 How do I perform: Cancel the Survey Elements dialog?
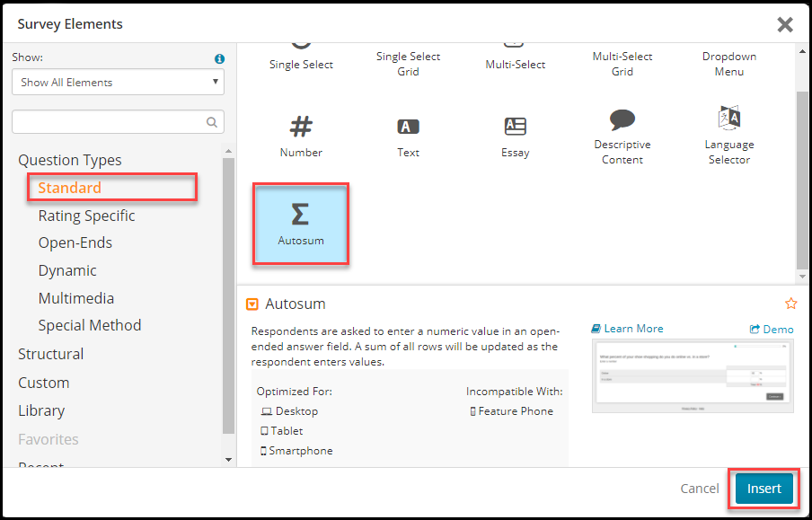click(700, 489)
